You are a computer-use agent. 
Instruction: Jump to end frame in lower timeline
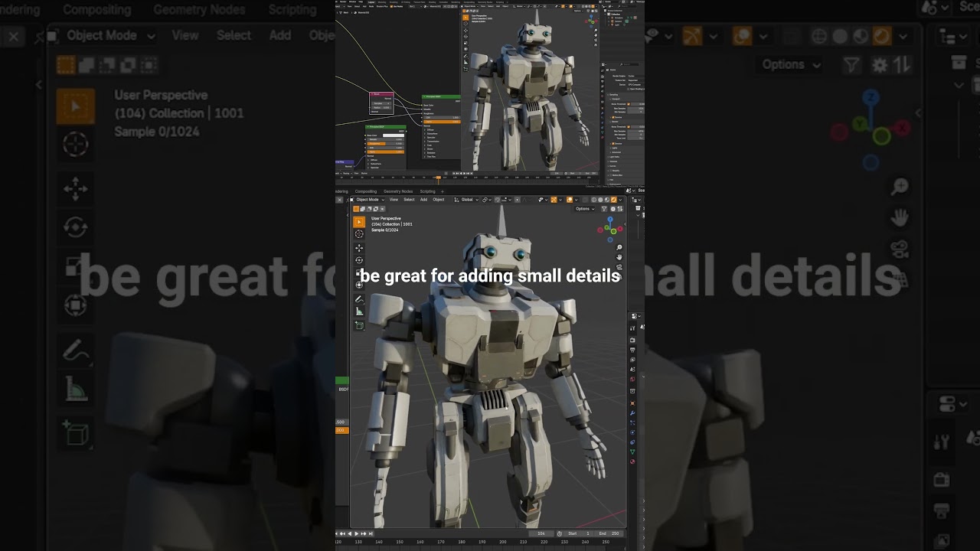(371, 533)
